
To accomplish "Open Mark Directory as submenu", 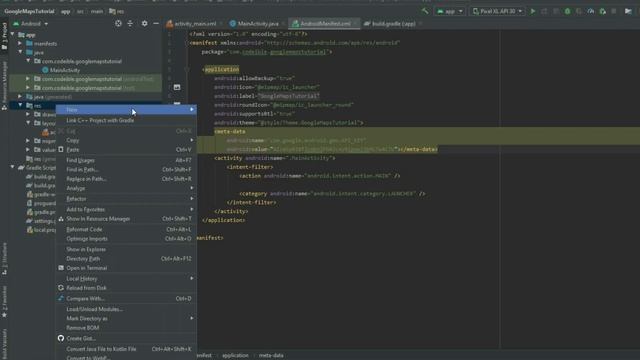I will [126, 318].
